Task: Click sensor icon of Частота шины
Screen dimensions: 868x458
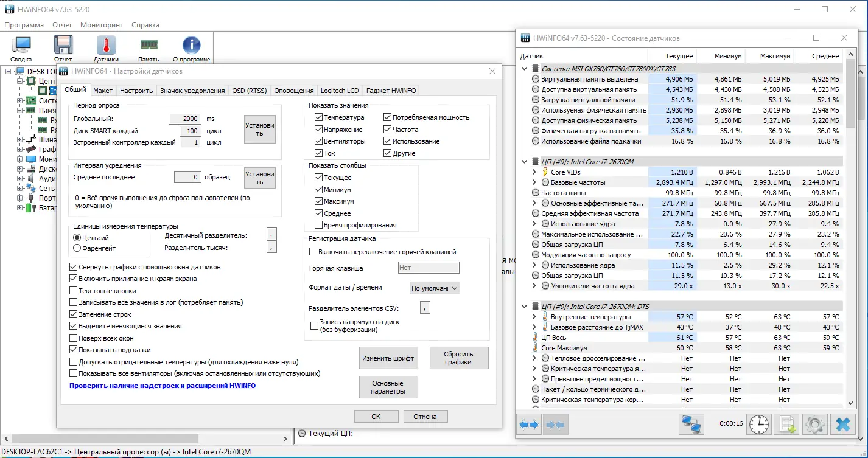Action: tap(536, 193)
